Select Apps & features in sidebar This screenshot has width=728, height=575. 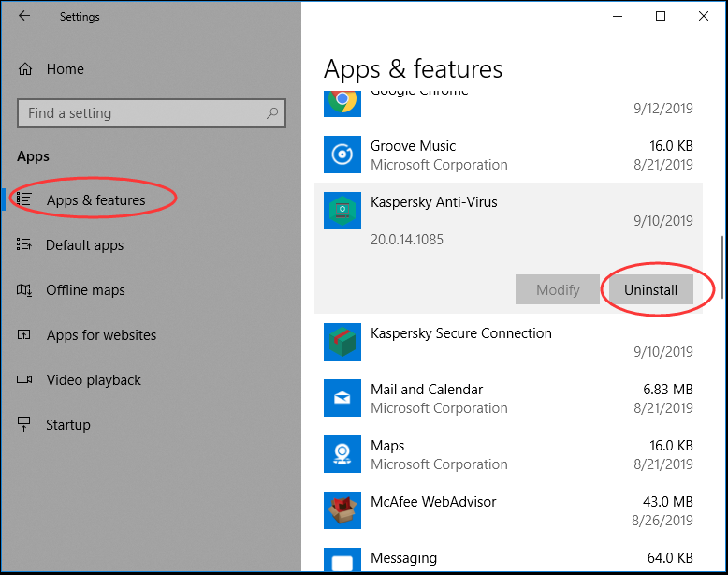click(x=95, y=199)
